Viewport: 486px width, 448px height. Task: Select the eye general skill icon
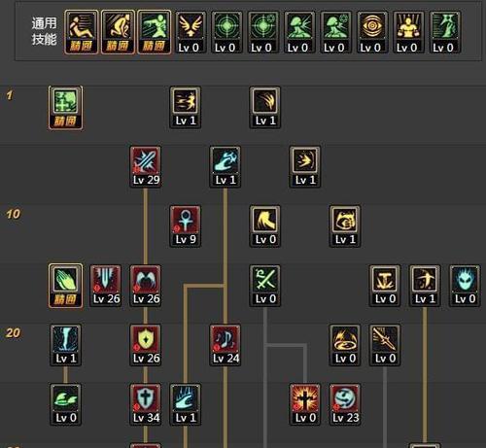point(372,32)
